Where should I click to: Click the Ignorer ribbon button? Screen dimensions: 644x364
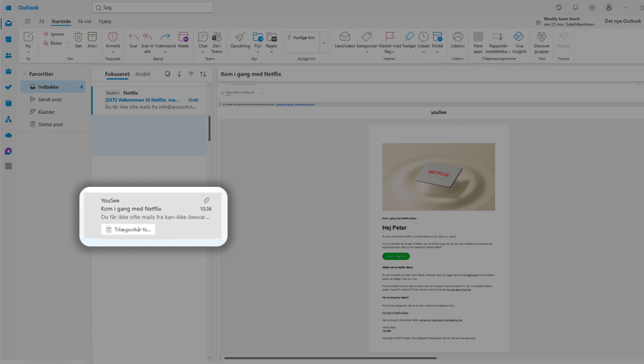point(54,34)
